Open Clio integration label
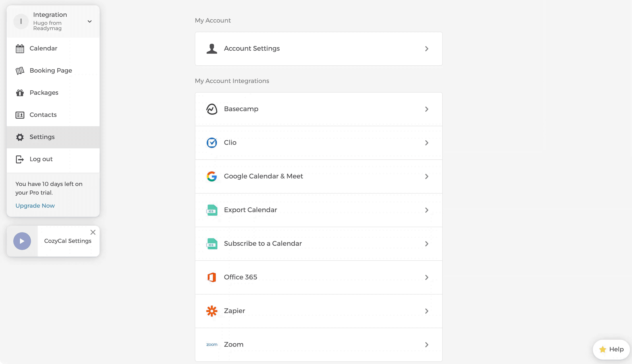Image resolution: width=632 pixels, height=364 pixels. click(x=230, y=143)
